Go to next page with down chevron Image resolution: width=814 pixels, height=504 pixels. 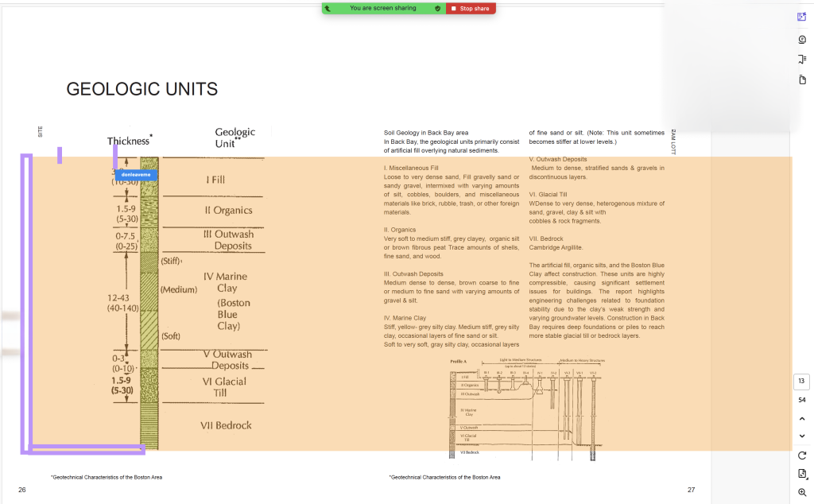(802, 436)
